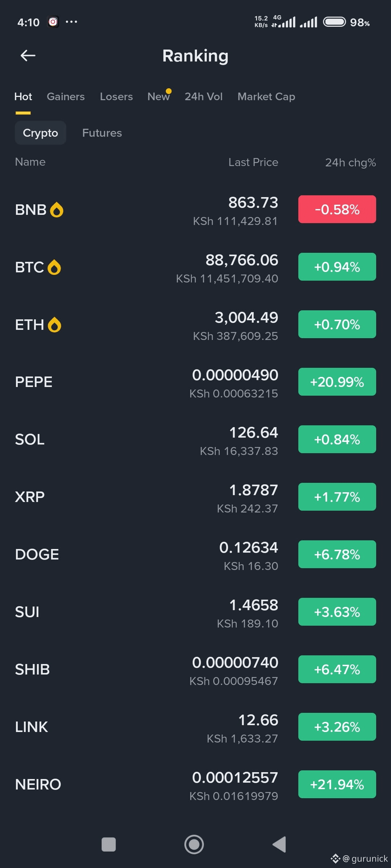
Task: Switch to the Gainers tab
Action: [x=66, y=97]
